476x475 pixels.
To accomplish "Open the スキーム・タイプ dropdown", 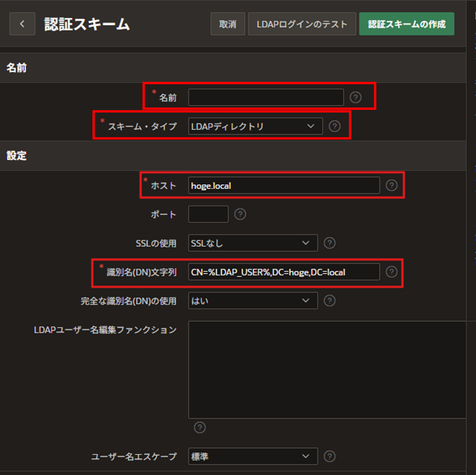I will (255, 126).
